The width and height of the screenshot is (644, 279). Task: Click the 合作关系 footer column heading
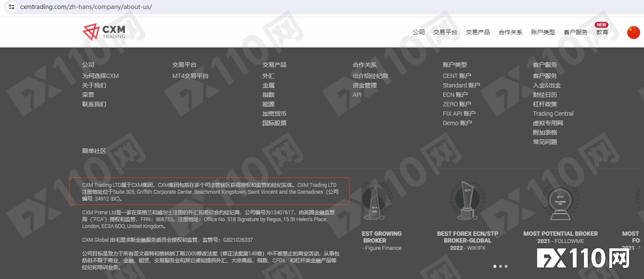pos(365,65)
